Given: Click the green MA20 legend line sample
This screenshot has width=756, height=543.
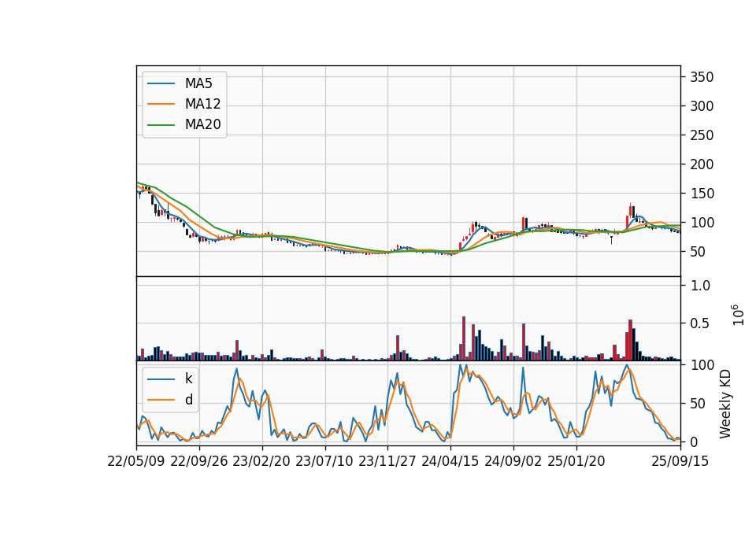Looking at the screenshot, I should 161,125.
